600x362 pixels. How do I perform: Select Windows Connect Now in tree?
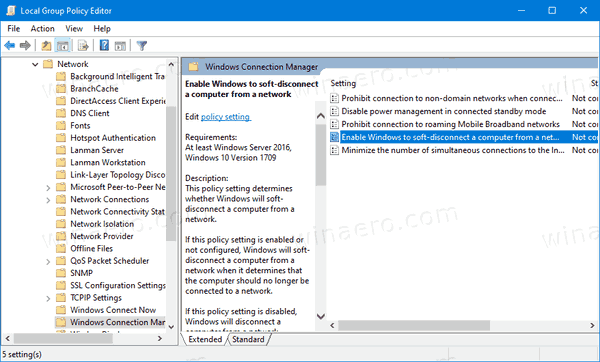pyautogui.click(x=113, y=310)
